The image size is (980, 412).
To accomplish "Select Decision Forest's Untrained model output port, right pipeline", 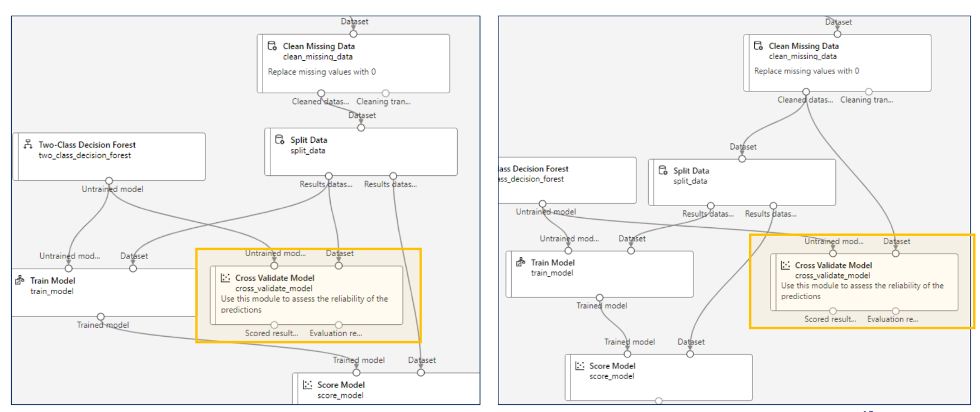I will click(x=543, y=204).
